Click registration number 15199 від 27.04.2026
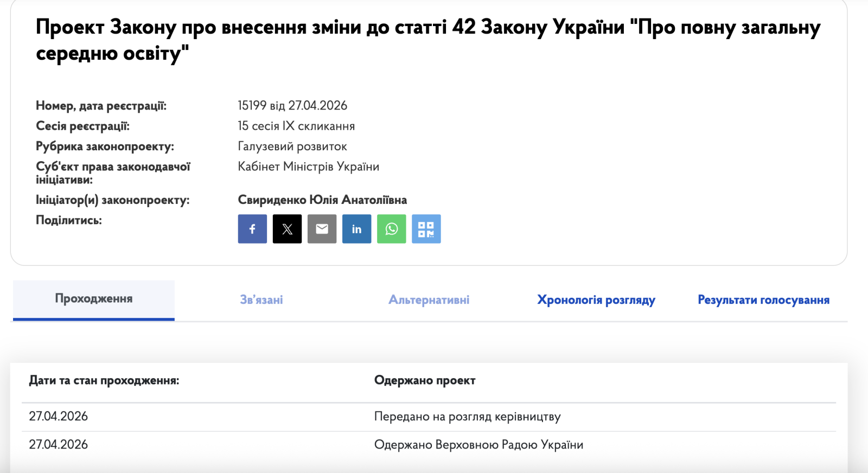 pyautogui.click(x=292, y=106)
